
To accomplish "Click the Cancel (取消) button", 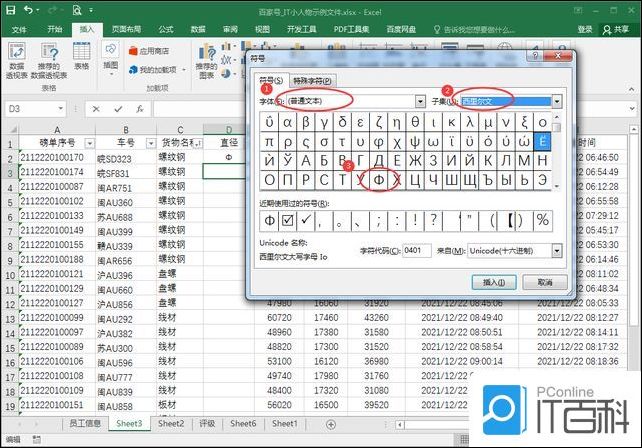I will tap(544, 282).
